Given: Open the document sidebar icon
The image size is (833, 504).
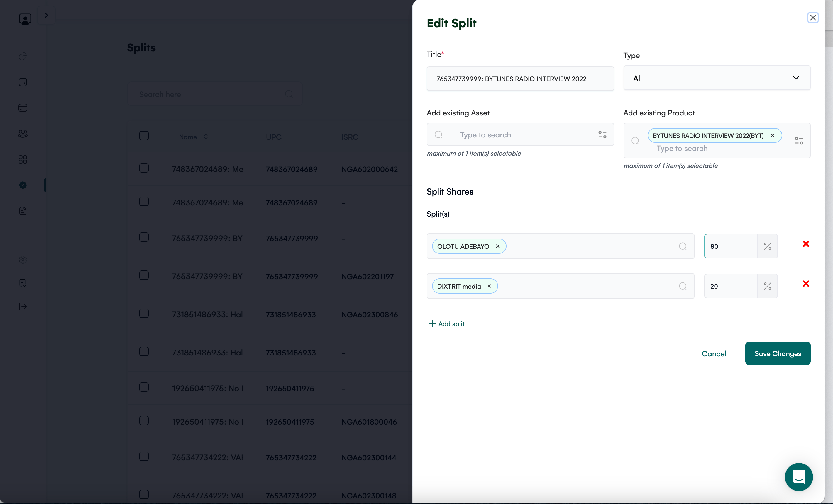Looking at the screenshot, I should pos(23,211).
